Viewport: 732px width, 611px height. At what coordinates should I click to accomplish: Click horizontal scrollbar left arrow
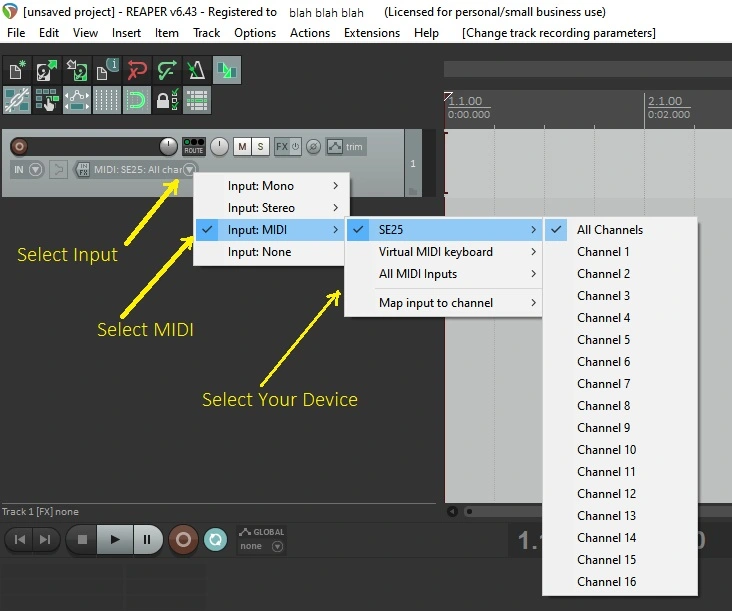coord(452,511)
